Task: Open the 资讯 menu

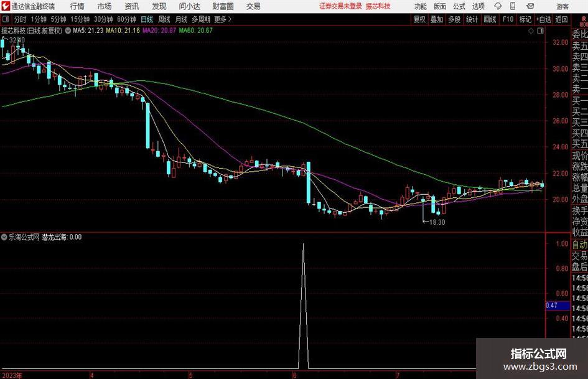Action: point(132,6)
